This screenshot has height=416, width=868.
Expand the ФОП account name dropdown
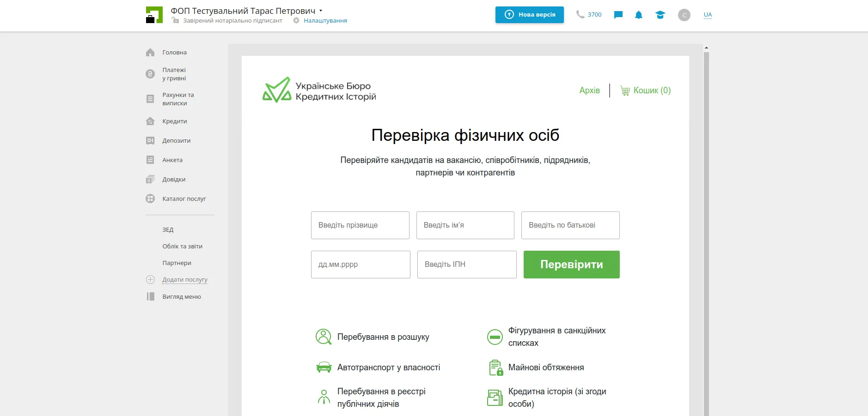[321, 11]
